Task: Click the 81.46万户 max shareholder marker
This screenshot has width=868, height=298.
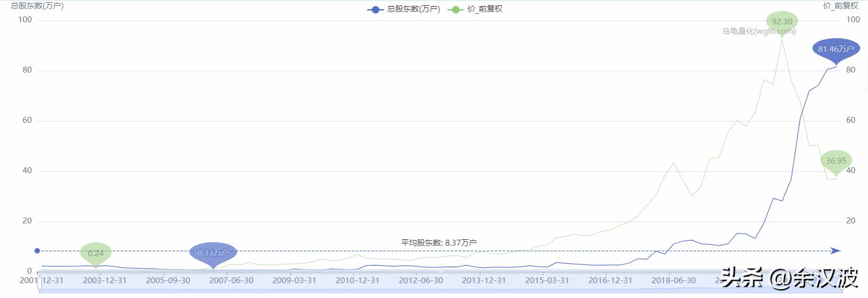Action: pos(836,51)
